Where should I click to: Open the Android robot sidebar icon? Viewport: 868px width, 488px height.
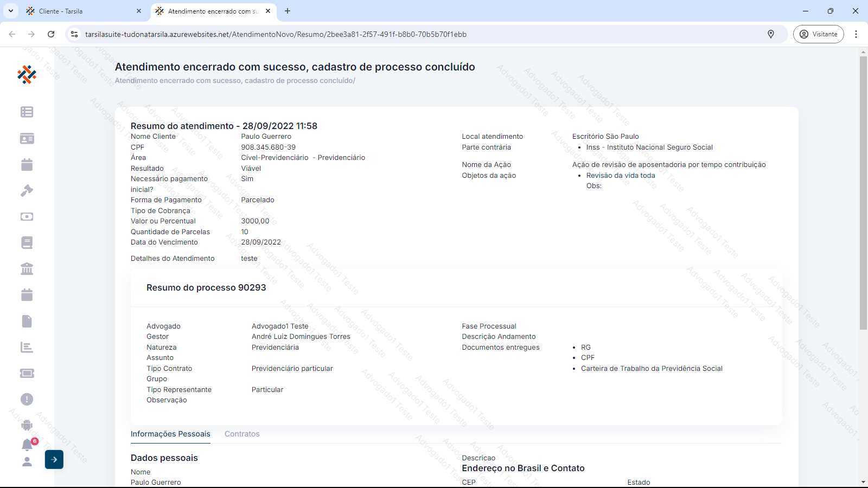[27, 425]
